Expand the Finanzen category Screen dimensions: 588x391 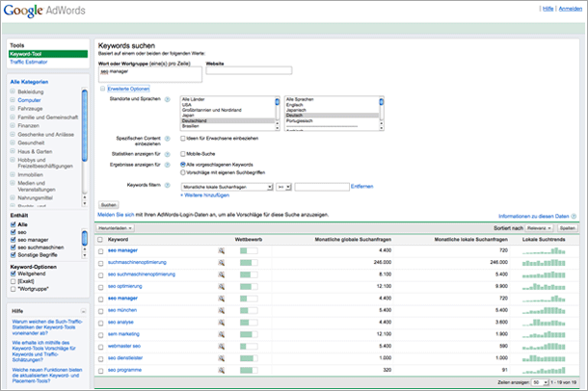pos(13,125)
